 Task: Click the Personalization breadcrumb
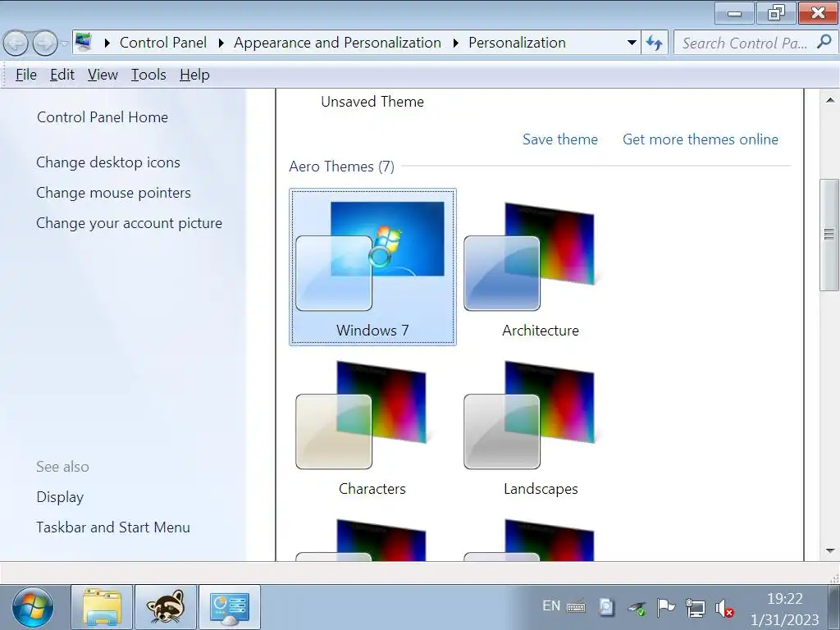517,43
